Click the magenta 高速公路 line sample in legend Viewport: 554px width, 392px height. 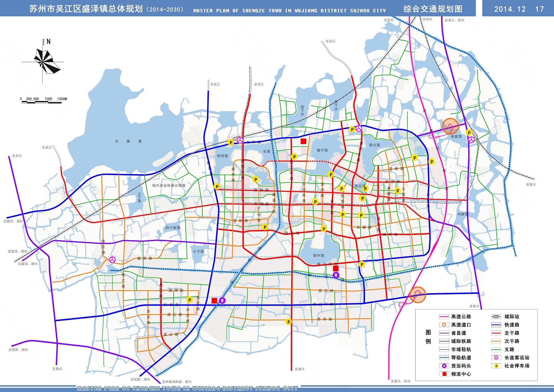point(444,317)
